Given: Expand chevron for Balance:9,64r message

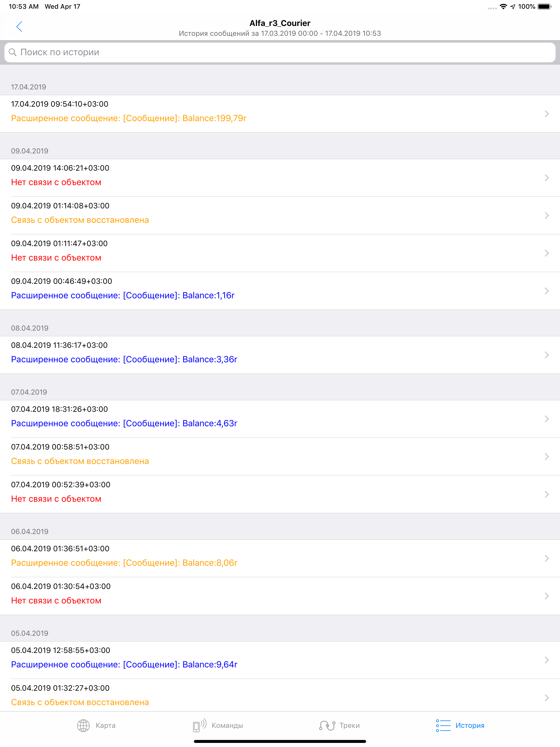Looking at the screenshot, I should (x=547, y=660).
